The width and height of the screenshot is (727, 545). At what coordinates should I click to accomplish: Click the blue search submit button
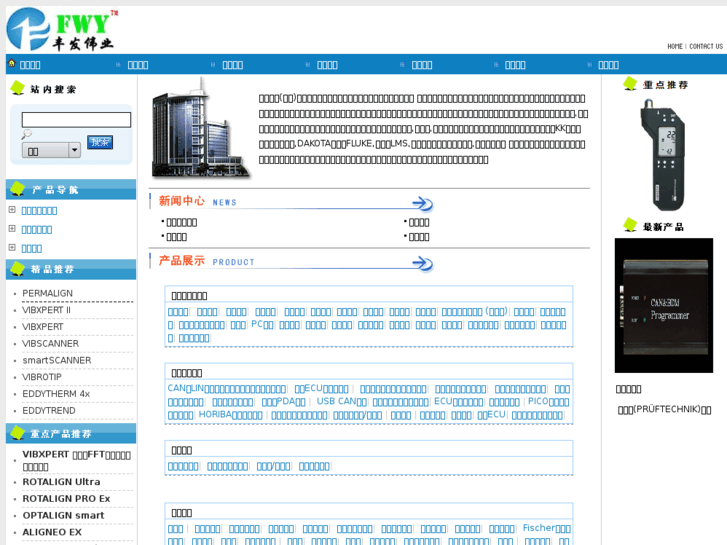(x=100, y=142)
